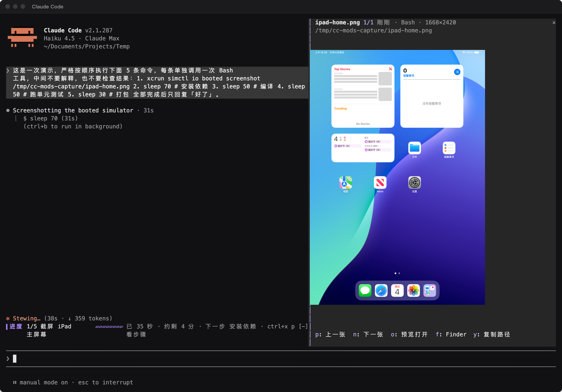Collapse the progress panel with [-] toggle

303,326
